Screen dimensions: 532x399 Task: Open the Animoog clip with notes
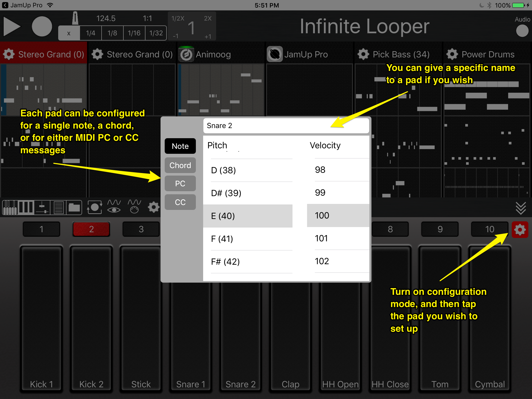[221, 90]
